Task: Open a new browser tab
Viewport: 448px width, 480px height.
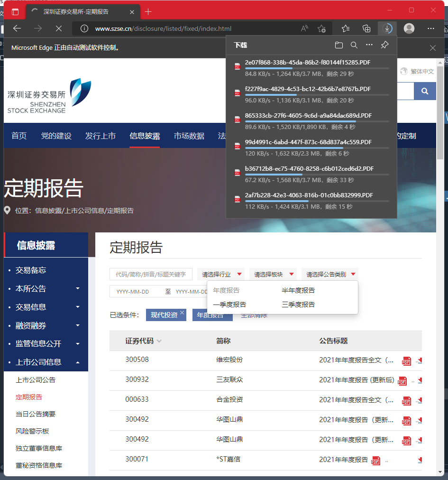Action: [148, 12]
